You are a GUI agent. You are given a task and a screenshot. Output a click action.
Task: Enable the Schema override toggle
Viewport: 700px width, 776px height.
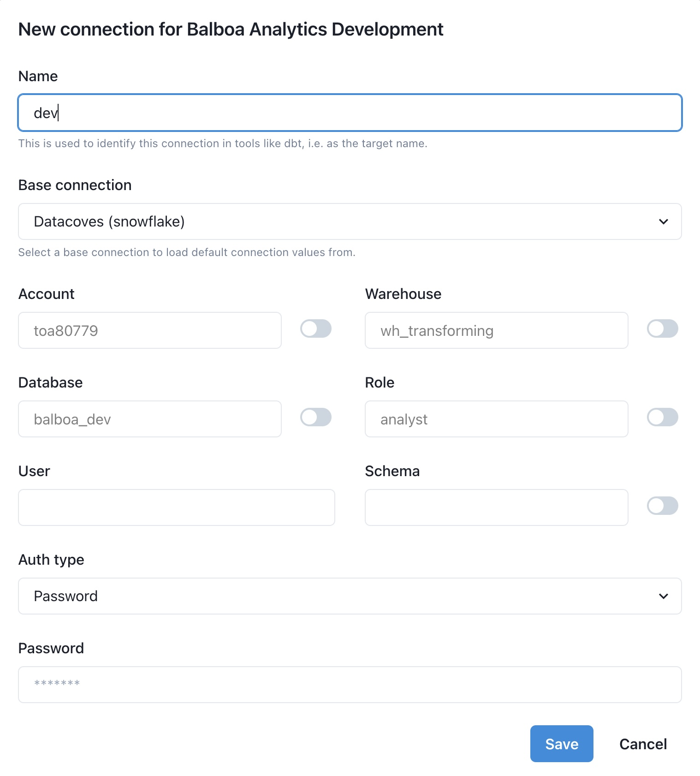pos(663,506)
